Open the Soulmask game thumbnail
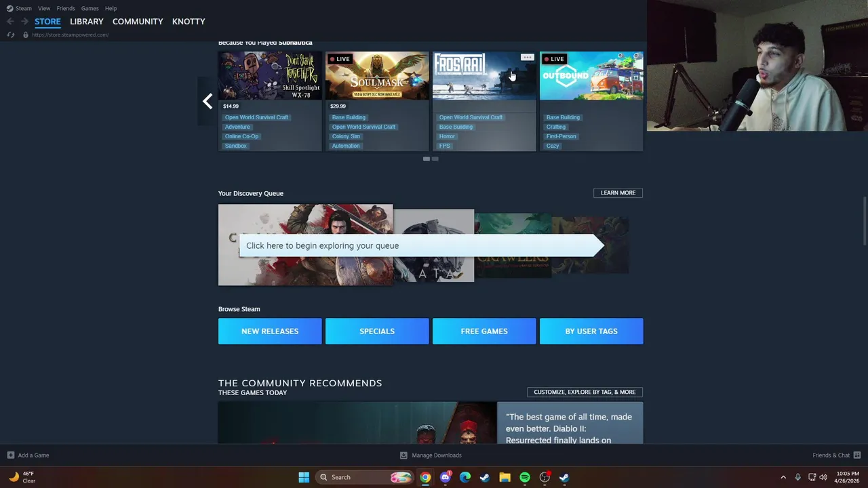 377,76
